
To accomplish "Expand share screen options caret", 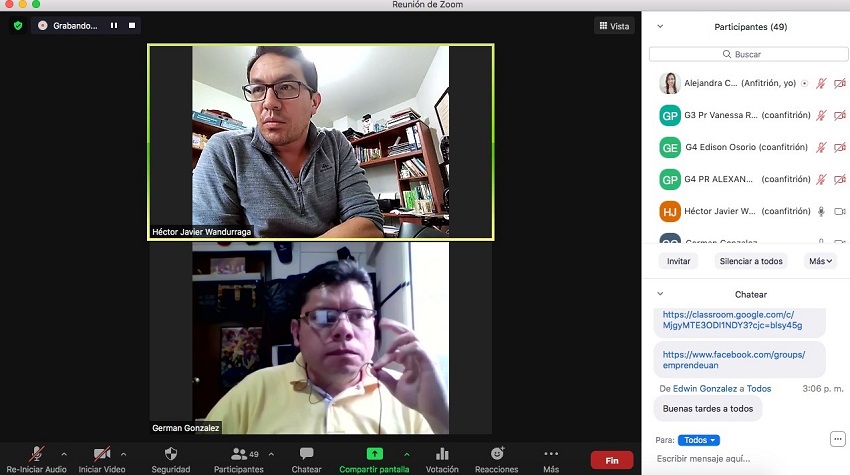I will [x=407, y=454].
